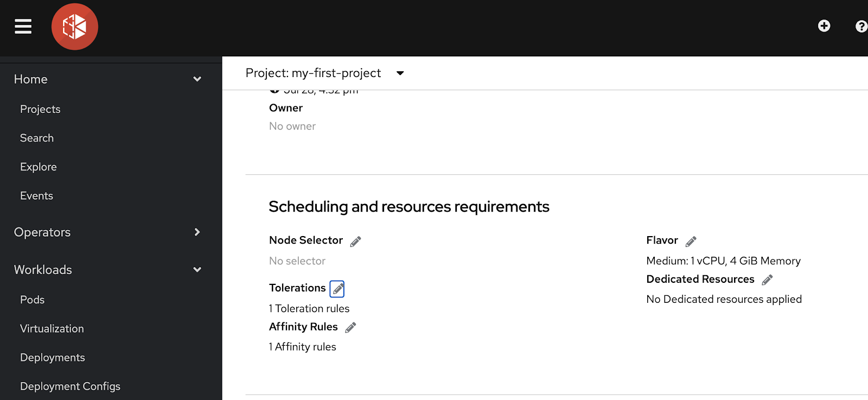The height and width of the screenshot is (400, 868).
Task: Open Search in the sidebar
Action: (37, 138)
